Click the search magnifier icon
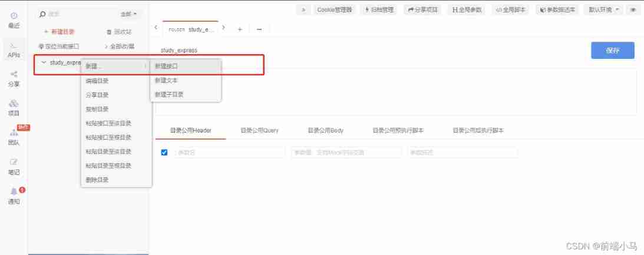 click(x=42, y=14)
